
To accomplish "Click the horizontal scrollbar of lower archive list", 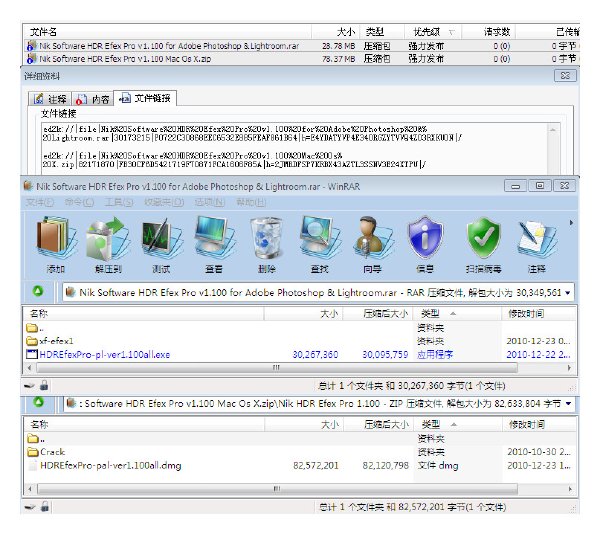I will (277, 489).
